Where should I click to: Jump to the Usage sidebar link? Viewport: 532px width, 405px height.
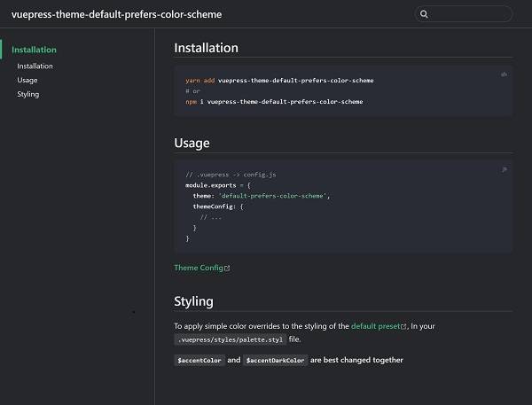click(27, 81)
